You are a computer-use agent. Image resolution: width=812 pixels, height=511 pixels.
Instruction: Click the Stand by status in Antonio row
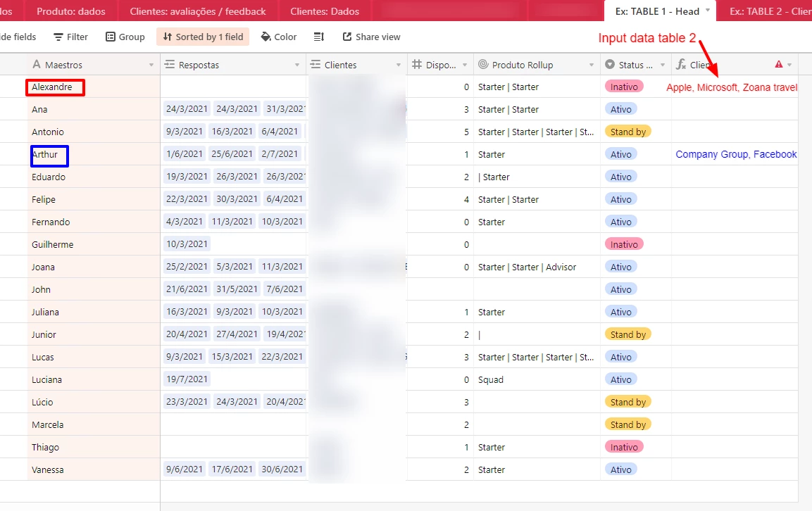point(627,132)
